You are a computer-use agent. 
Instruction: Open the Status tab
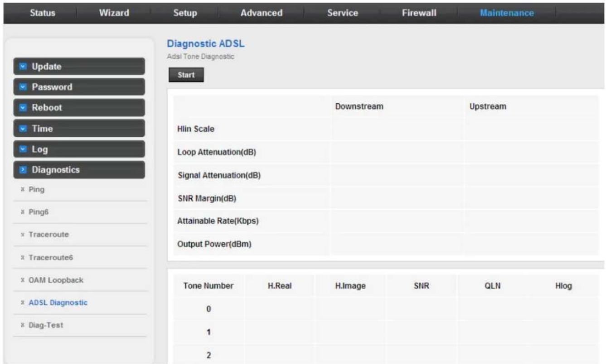(43, 13)
